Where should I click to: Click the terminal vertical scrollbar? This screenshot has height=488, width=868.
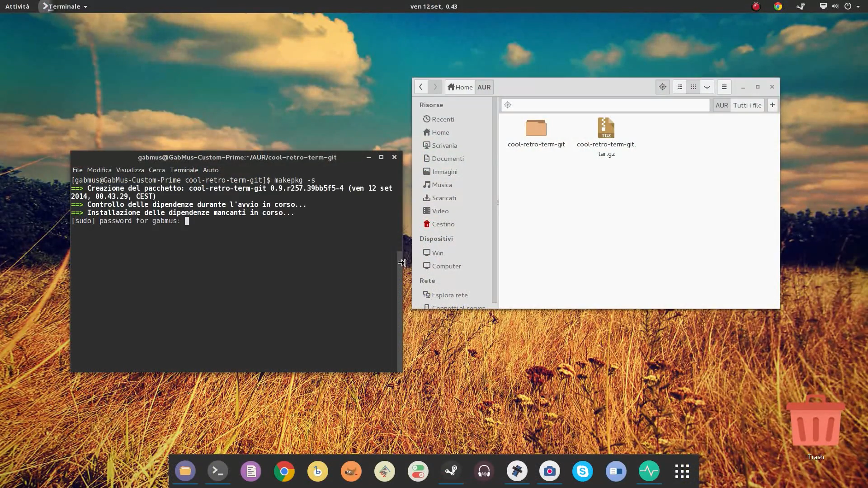(399, 311)
